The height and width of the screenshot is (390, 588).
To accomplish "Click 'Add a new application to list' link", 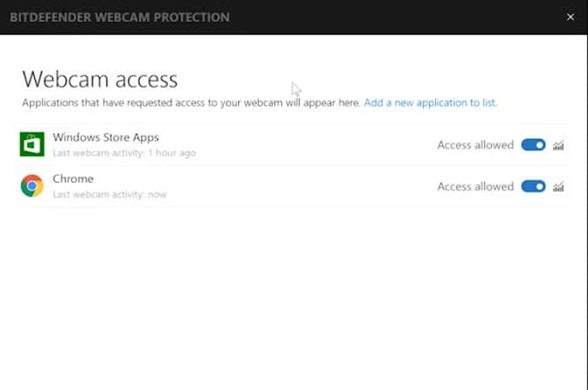I will (x=430, y=102).
